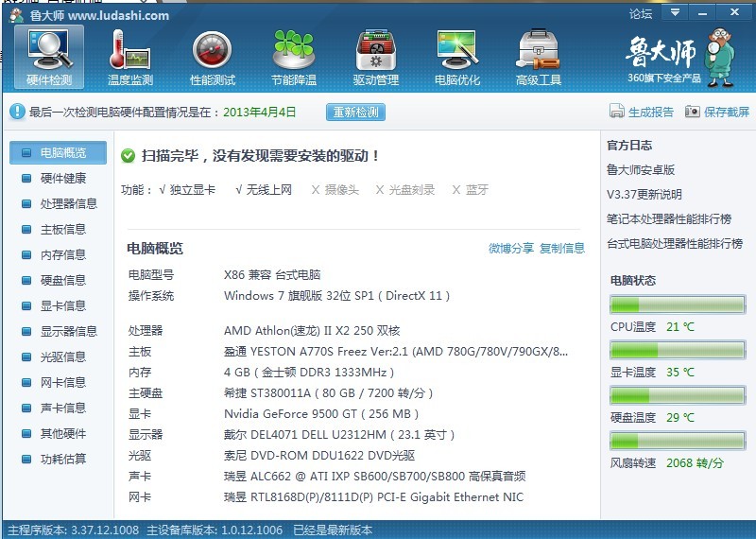Click the 瑞昱 RTL8168D network card text
Viewport: 756px width, 539px height.
(373, 496)
